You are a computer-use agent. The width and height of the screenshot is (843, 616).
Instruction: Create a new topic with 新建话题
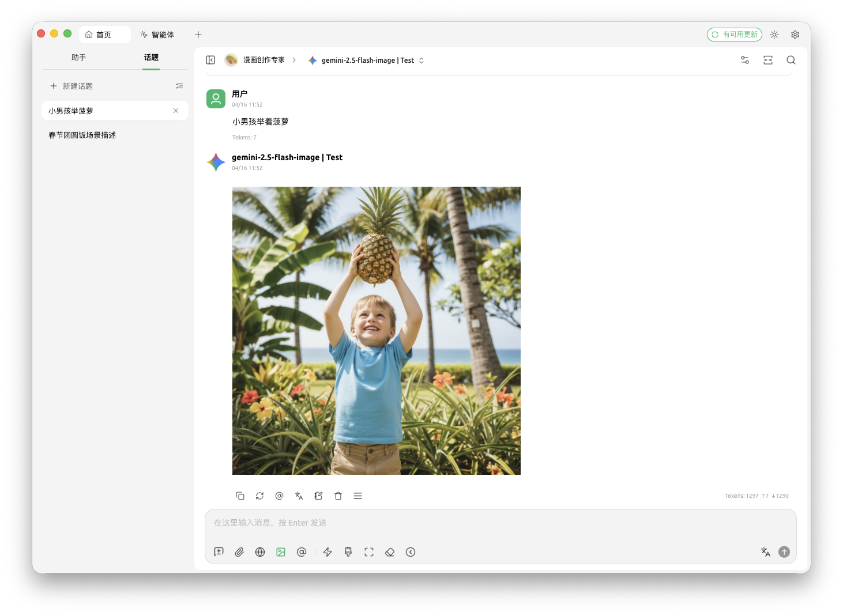click(71, 86)
